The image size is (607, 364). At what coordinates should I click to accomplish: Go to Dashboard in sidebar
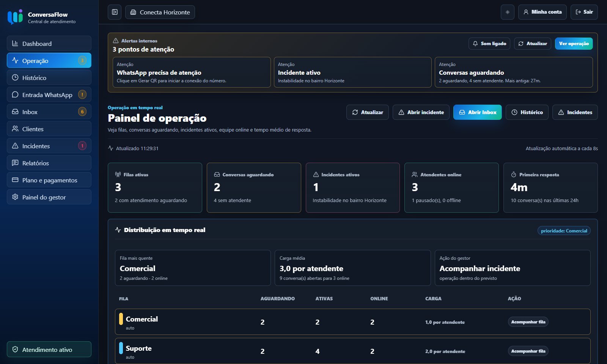[49, 44]
